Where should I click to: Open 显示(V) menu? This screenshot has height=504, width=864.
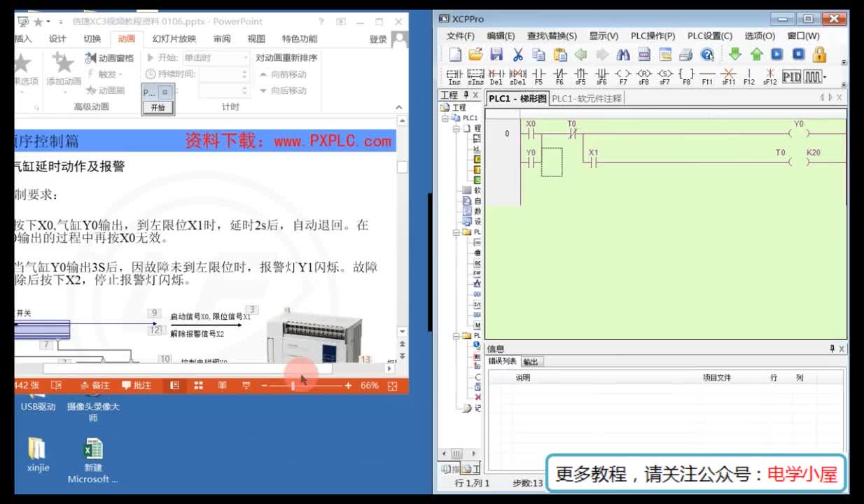[603, 36]
